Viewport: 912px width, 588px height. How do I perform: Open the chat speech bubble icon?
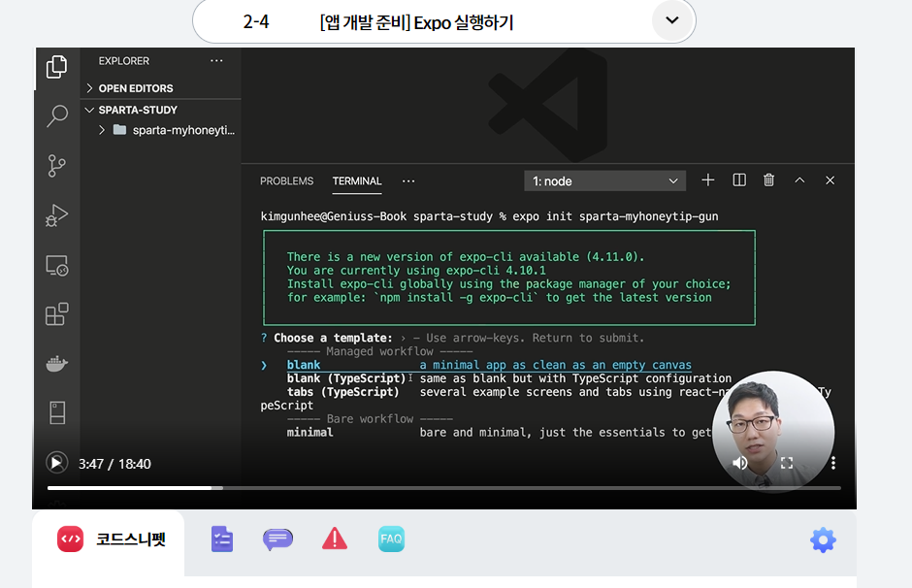pos(277,539)
